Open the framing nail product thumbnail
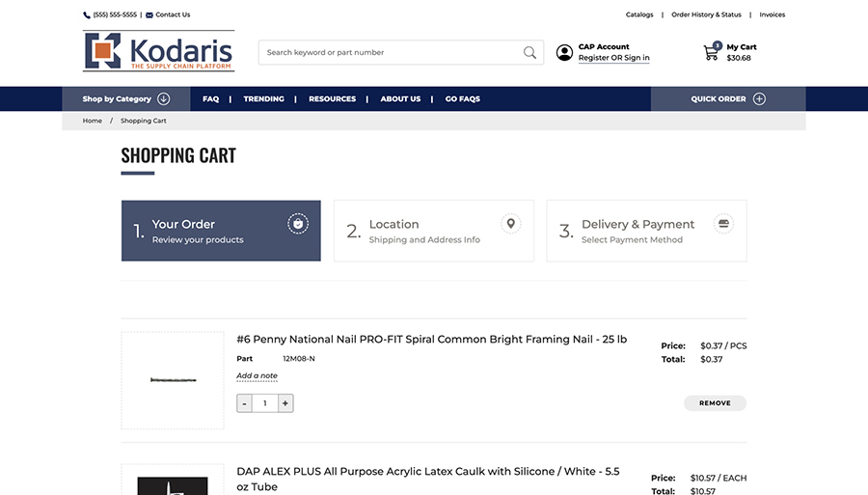 [x=173, y=380]
